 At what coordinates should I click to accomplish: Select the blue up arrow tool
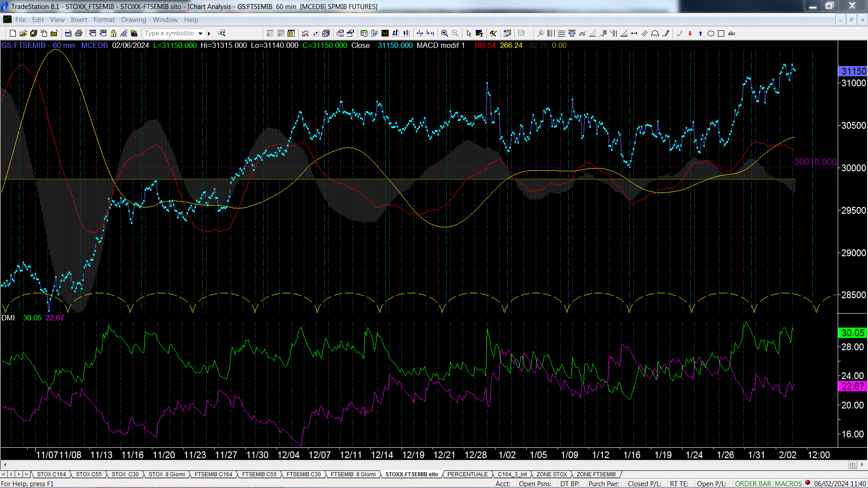[700, 33]
